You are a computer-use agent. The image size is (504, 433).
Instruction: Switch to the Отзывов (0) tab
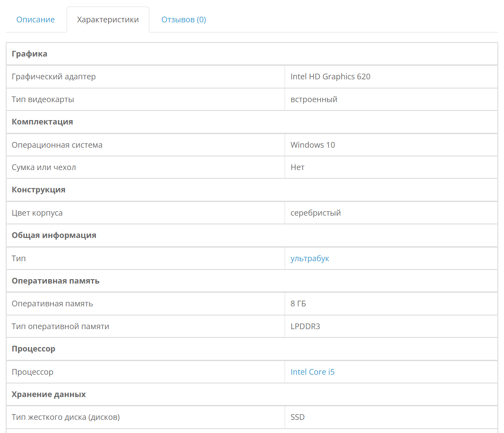pyautogui.click(x=183, y=20)
